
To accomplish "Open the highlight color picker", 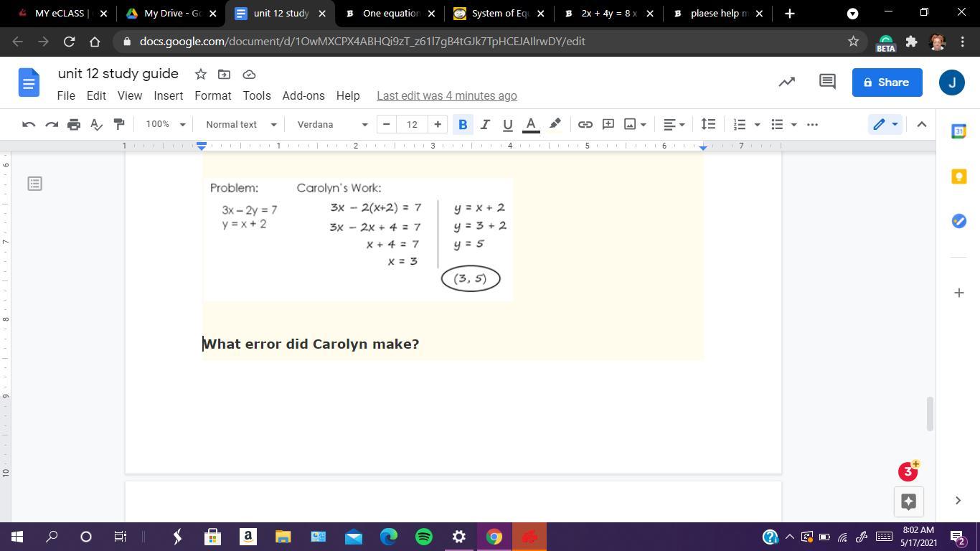I will [555, 124].
